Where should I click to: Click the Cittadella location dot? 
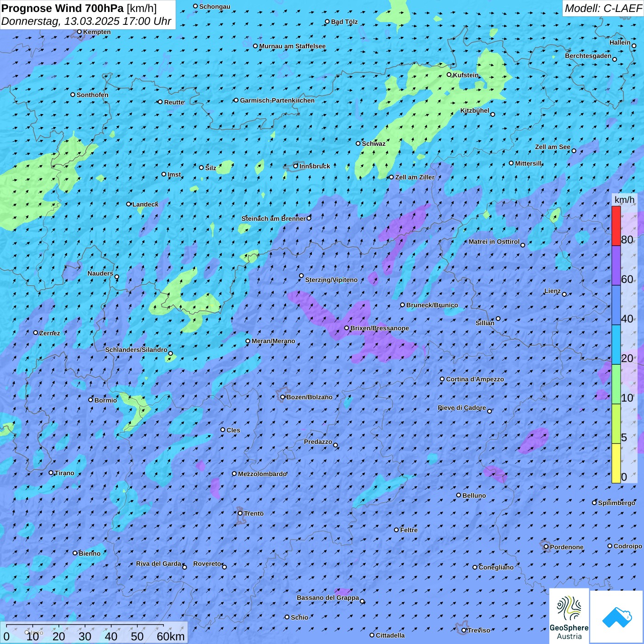pos(372,635)
